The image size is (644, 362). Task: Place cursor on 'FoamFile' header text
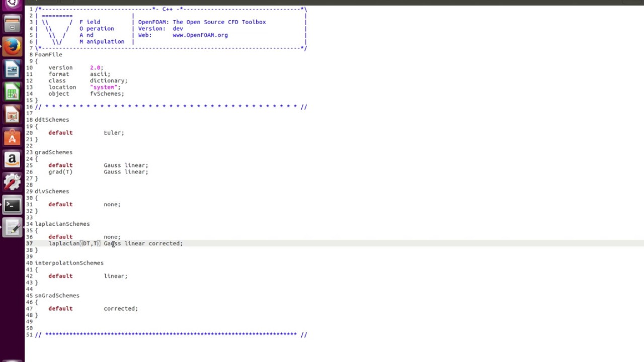click(48, 54)
